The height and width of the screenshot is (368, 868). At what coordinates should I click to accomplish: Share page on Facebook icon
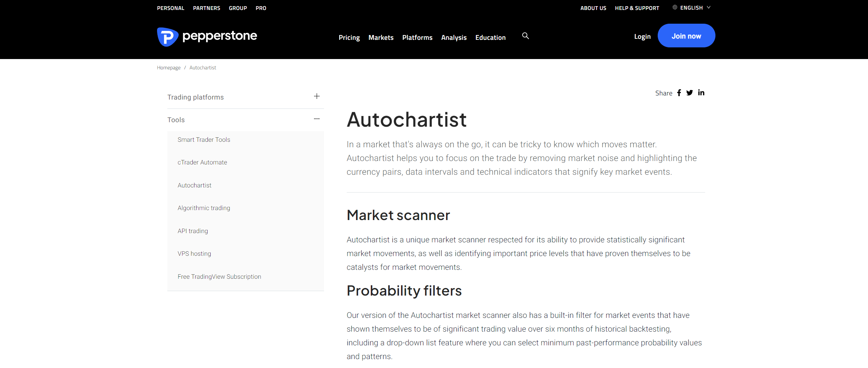pos(679,93)
